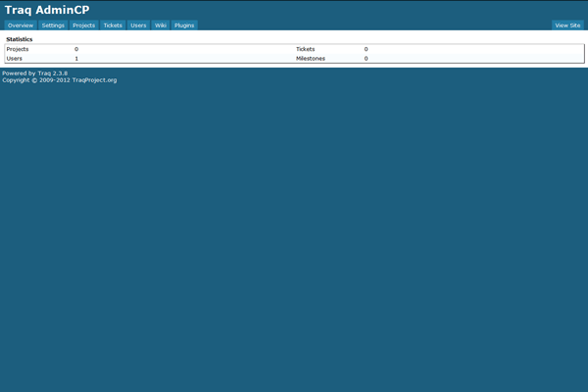
Task: Select the Users navigation tab
Action: click(x=139, y=24)
